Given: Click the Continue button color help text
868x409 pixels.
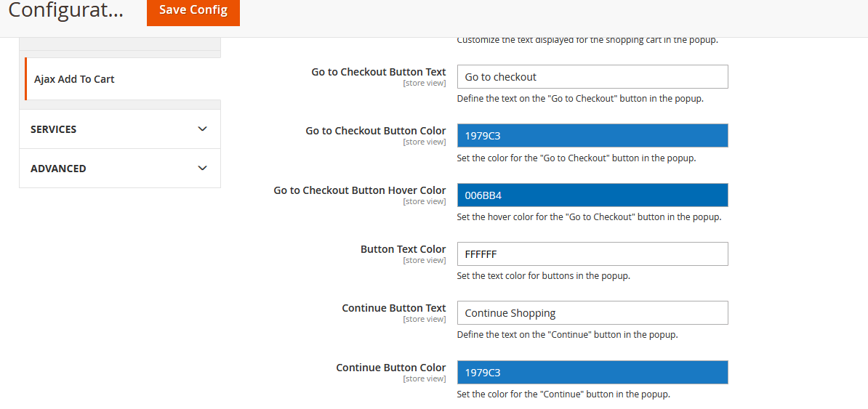Looking at the screenshot, I should (x=563, y=394).
